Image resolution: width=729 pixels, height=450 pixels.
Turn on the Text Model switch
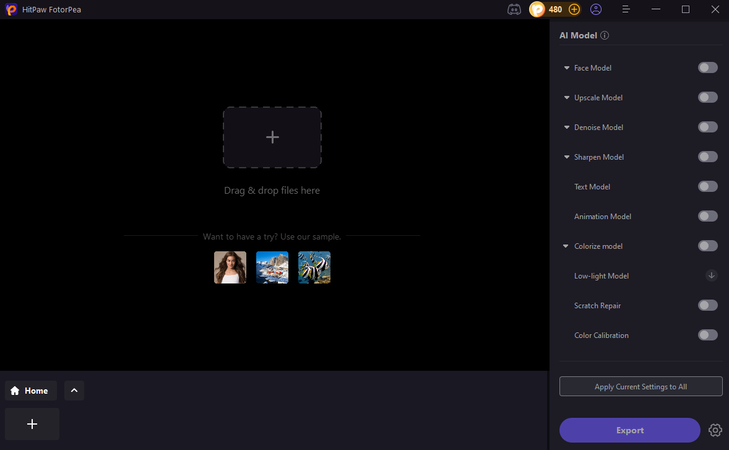(x=707, y=187)
